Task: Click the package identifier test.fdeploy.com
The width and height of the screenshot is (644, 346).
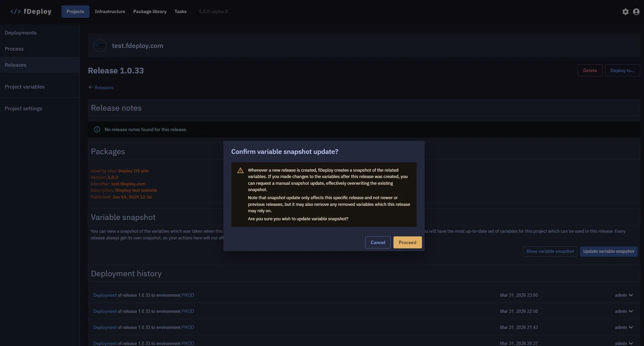Action: pos(128,184)
